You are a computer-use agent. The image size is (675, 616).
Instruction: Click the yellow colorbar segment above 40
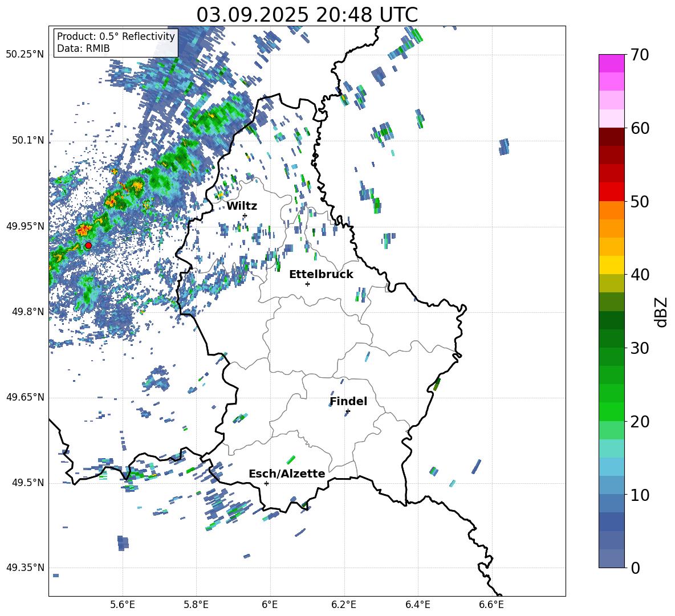point(611,264)
